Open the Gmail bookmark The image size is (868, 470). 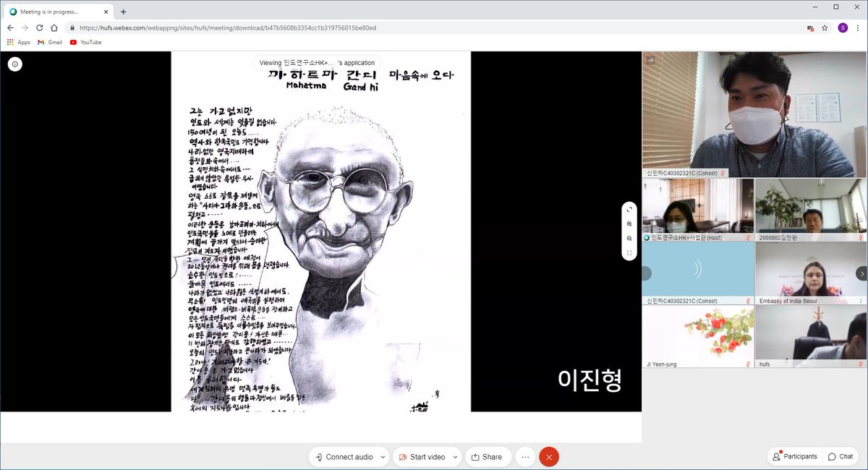click(49, 42)
